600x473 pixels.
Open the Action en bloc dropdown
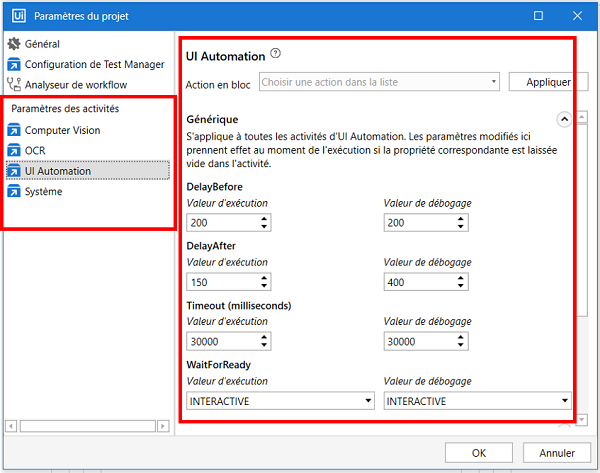pyautogui.click(x=379, y=82)
